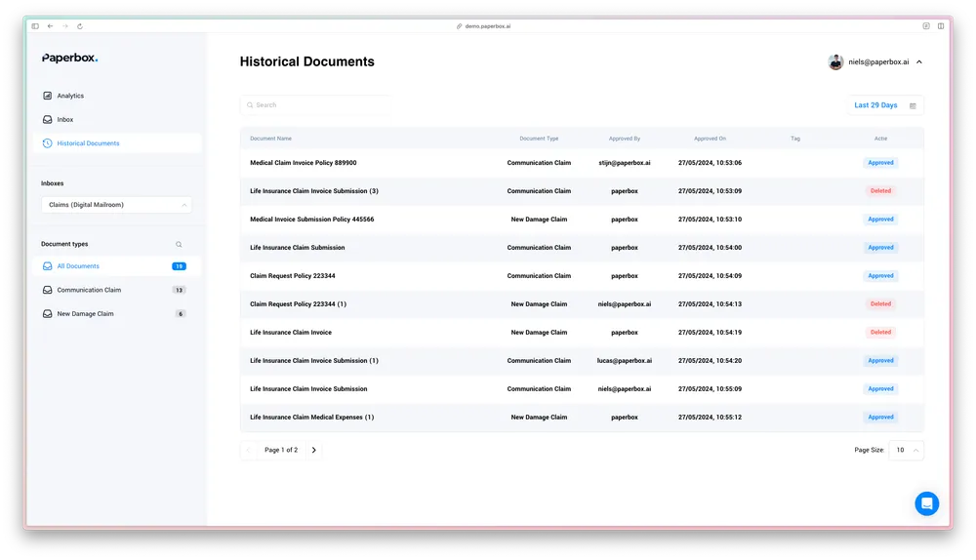Click the document types search icon
This screenshot has width=976, height=560.
[x=178, y=245]
